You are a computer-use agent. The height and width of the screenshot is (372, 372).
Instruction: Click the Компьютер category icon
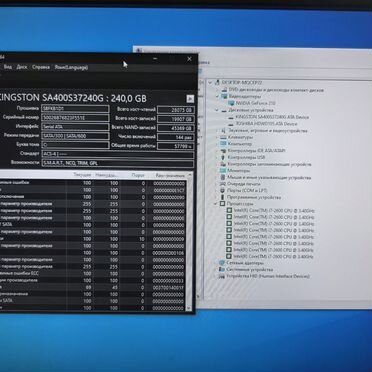[x=223, y=144]
